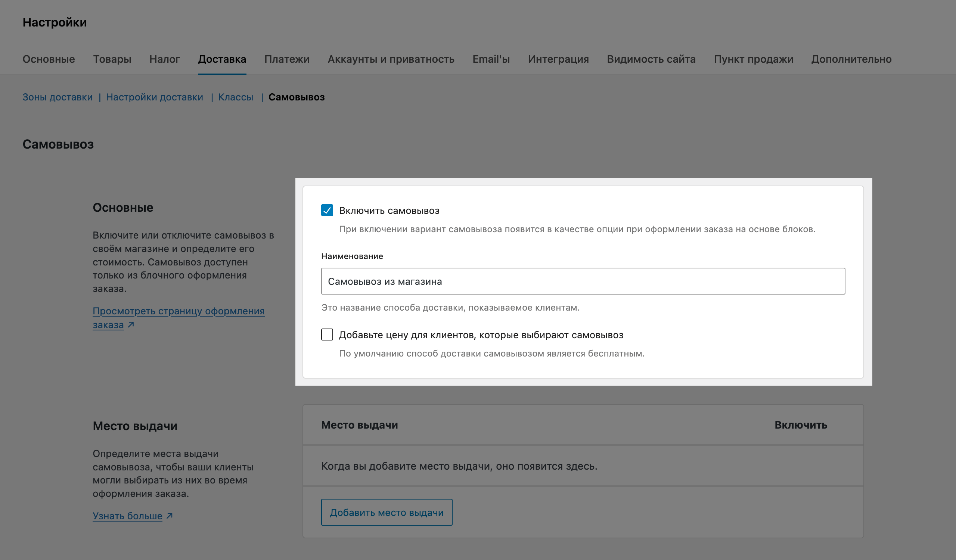Open the "Видимость сайта" tab
Viewport: 956px width, 560px height.
coord(651,59)
